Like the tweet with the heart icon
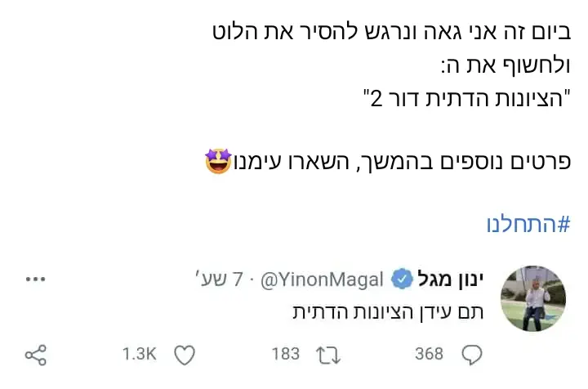588x389 pixels. (186, 354)
